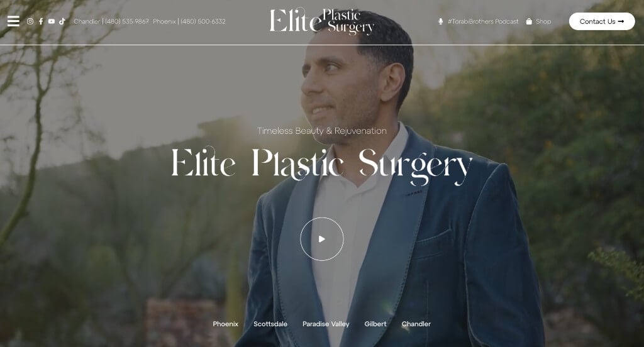Click the Elite Plastic Surgery header logo
The height and width of the screenshot is (347, 644).
[x=321, y=21]
